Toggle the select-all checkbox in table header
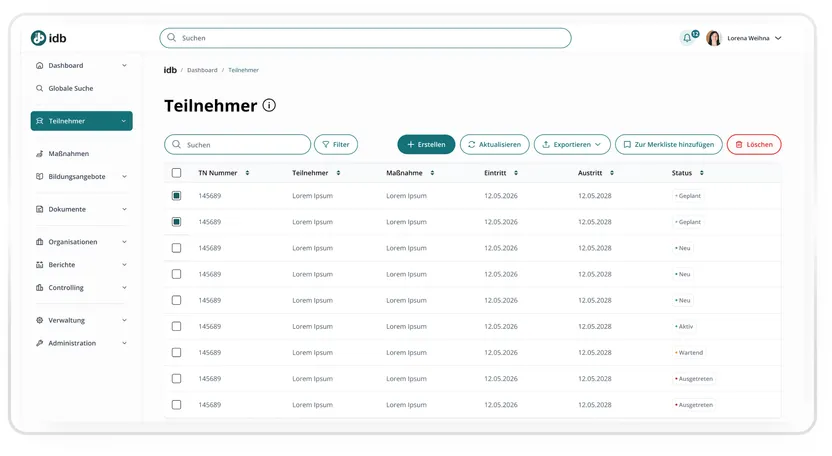This screenshot has height=456, width=832. 176,173
